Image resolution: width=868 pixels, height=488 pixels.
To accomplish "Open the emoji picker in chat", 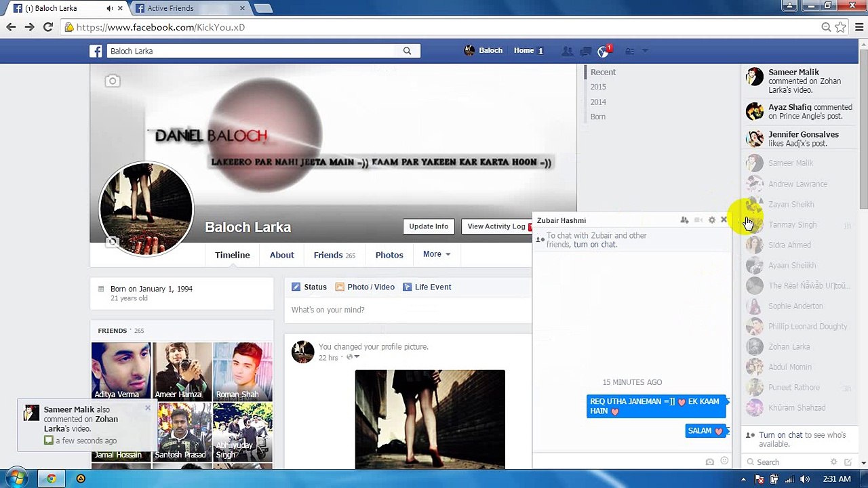I will 724,462.
